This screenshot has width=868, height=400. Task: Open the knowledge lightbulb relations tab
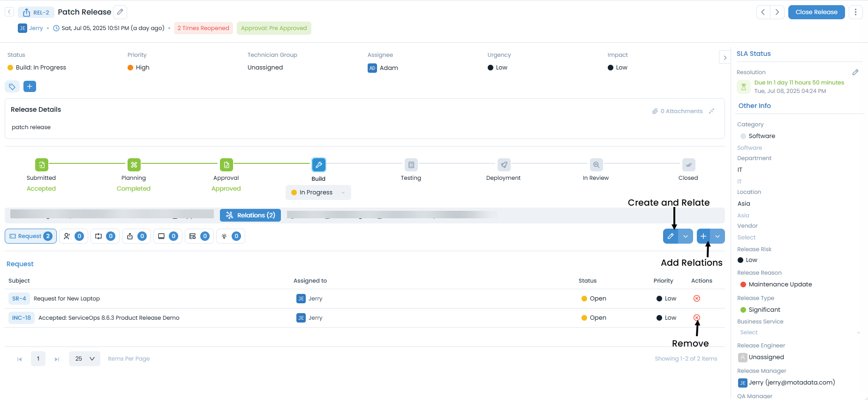point(231,236)
